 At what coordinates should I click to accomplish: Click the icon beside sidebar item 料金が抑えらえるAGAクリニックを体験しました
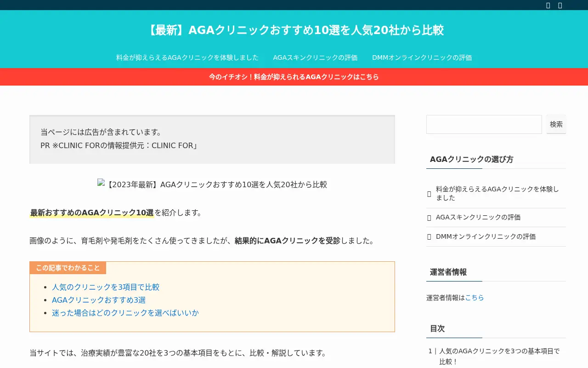(429, 194)
